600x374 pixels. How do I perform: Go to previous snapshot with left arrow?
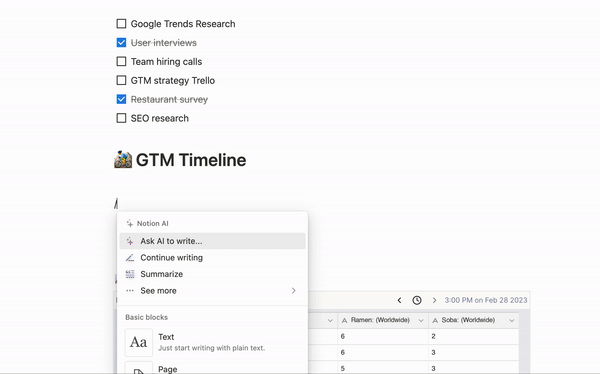click(x=399, y=300)
